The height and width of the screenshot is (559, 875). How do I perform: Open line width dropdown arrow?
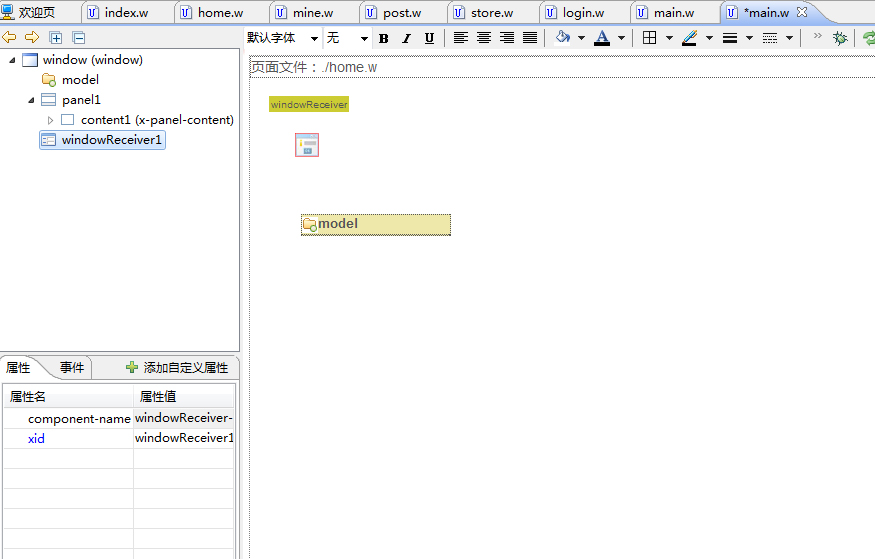tap(749, 38)
